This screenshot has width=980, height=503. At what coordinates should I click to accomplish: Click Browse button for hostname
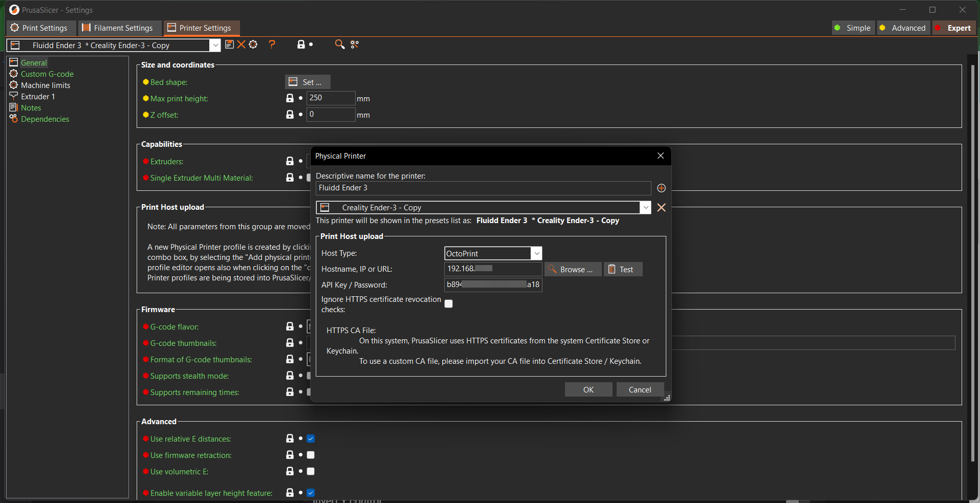pyautogui.click(x=573, y=269)
